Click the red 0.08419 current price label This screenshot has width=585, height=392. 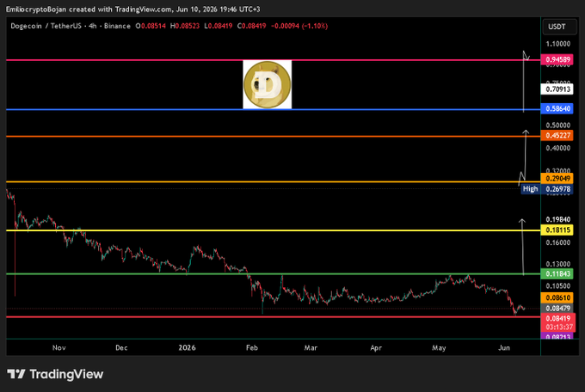(x=557, y=319)
